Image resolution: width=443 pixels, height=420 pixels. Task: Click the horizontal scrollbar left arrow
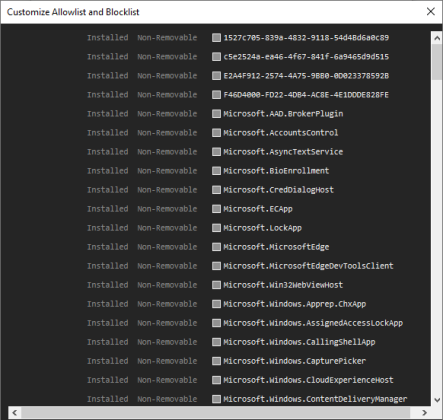coord(15,413)
